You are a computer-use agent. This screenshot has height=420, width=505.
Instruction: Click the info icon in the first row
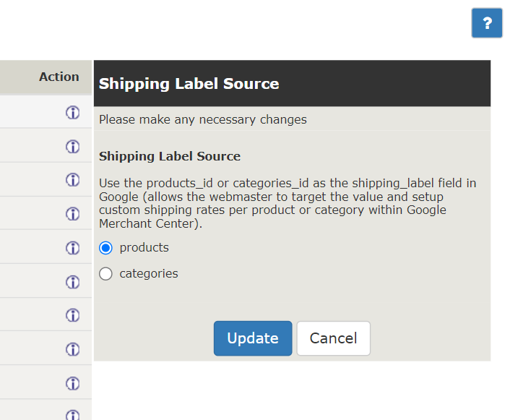pyautogui.click(x=73, y=113)
